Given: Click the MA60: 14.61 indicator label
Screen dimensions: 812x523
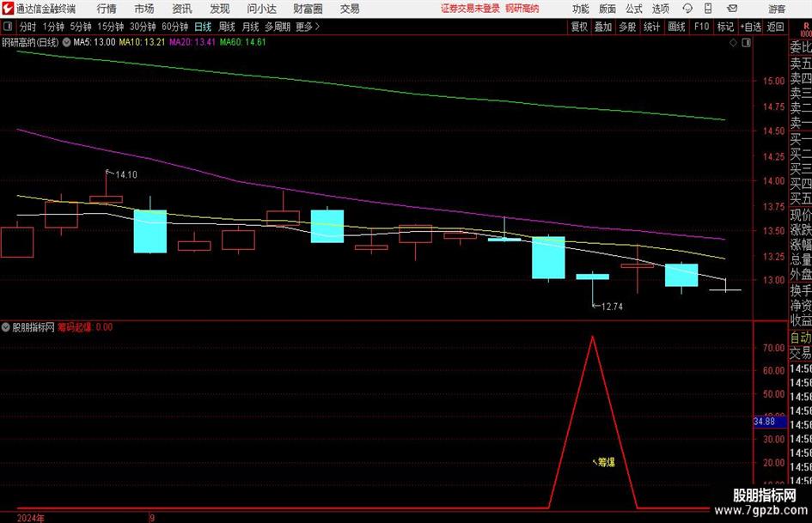Looking at the screenshot, I should pos(242,42).
